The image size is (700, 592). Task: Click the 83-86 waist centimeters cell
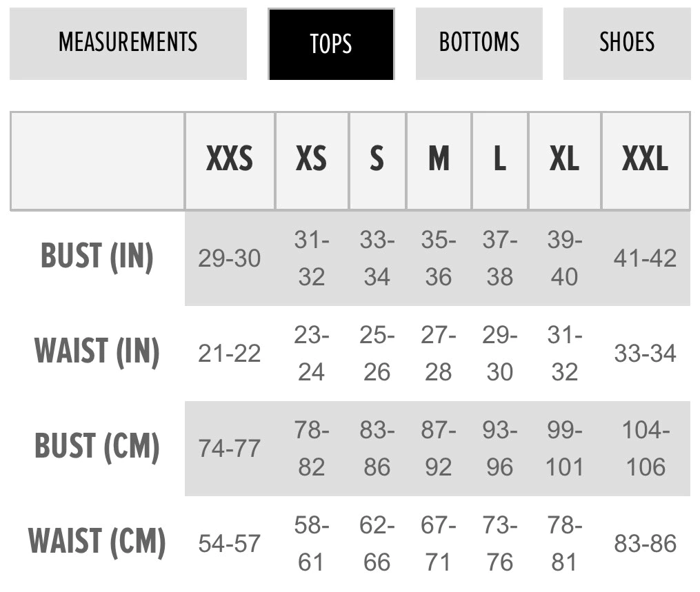645,544
